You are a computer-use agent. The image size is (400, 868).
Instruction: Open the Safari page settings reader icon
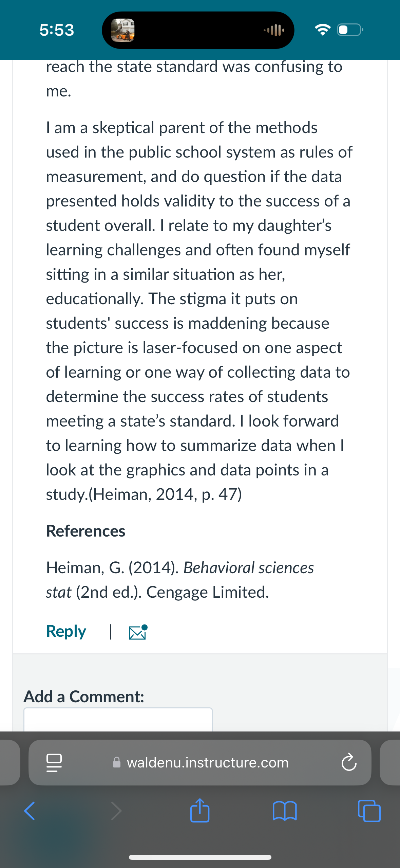54,762
